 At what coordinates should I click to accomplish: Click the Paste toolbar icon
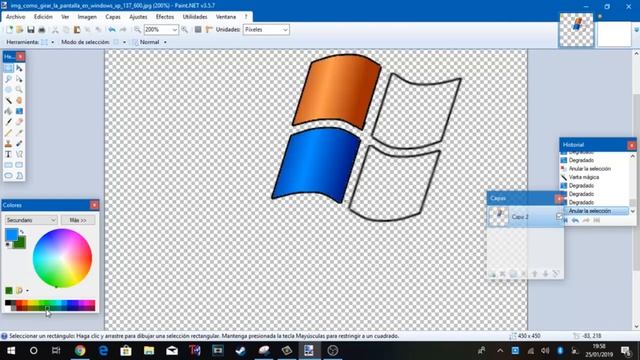tap(77, 30)
